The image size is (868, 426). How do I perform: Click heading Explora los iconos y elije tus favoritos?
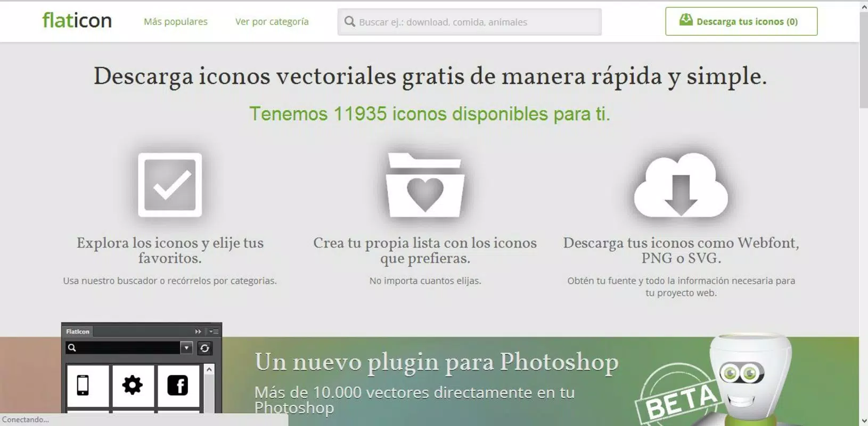(170, 250)
